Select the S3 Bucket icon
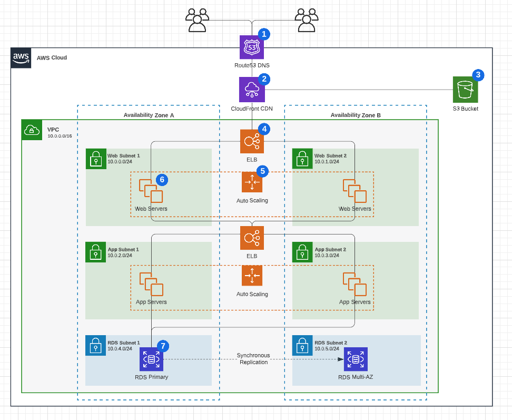Image resolution: width=512 pixels, height=420 pixels. pyautogui.click(x=465, y=90)
